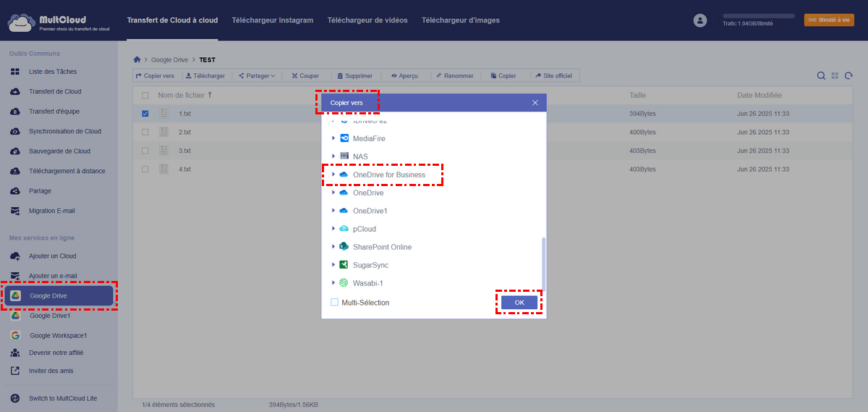Viewport: 868px width, 412px height.
Task: Close the Copier vers dialog
Action: 535,103
